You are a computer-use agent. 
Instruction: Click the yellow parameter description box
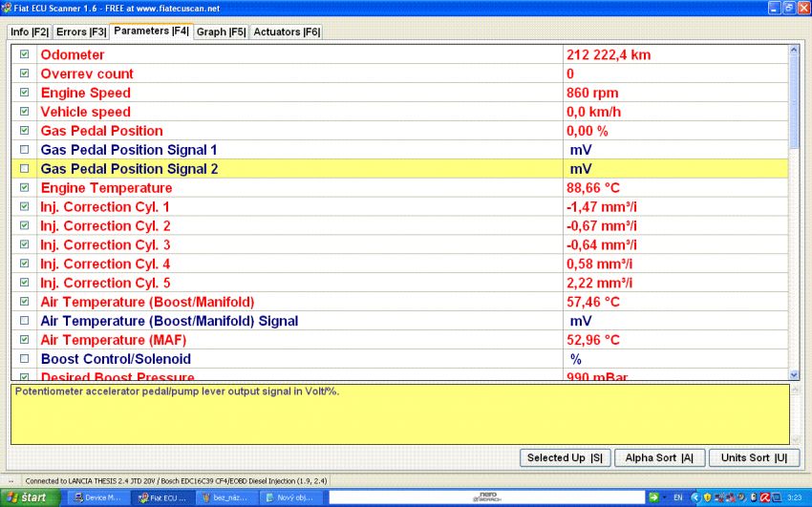click(399, 413)
